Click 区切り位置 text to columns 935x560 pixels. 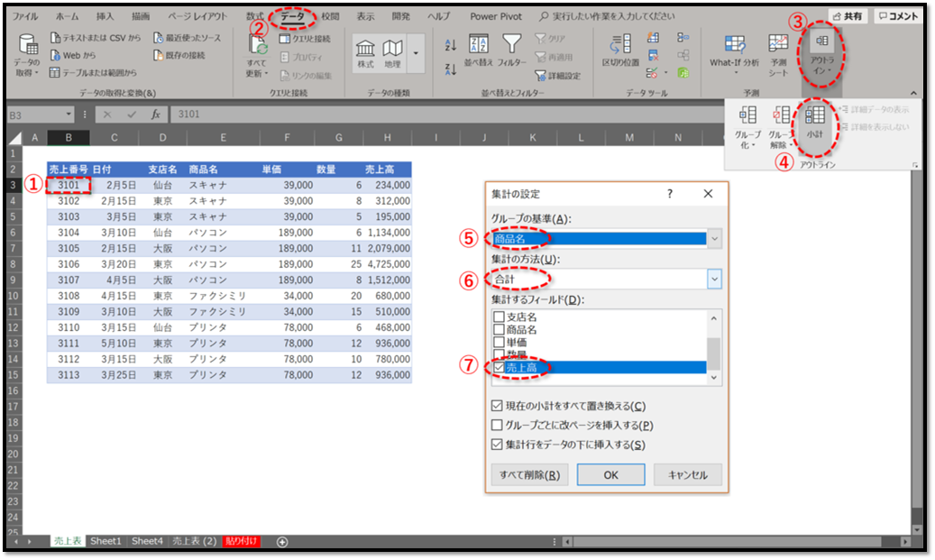(620, 50)
